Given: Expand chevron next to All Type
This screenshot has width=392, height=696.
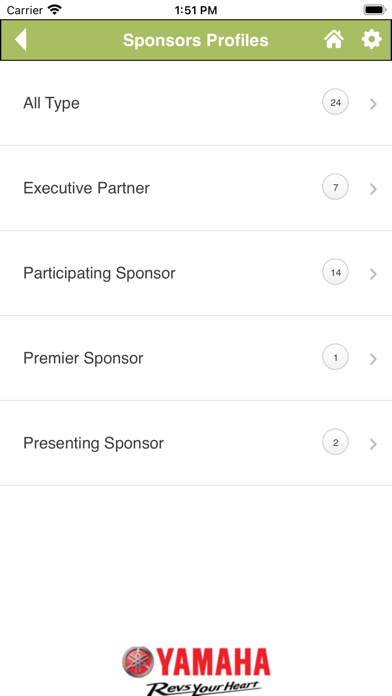Looking at the screenshot, I should pos(373,104).
